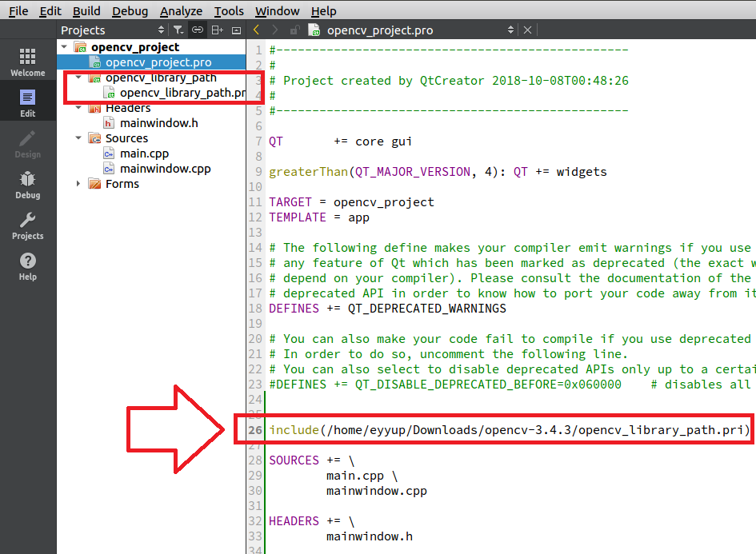Click the #DEFINES += QT_DISABLE_DEPRECATED_BEFORE line
This screenshot has width=756, height=554.
pos(445,385)
